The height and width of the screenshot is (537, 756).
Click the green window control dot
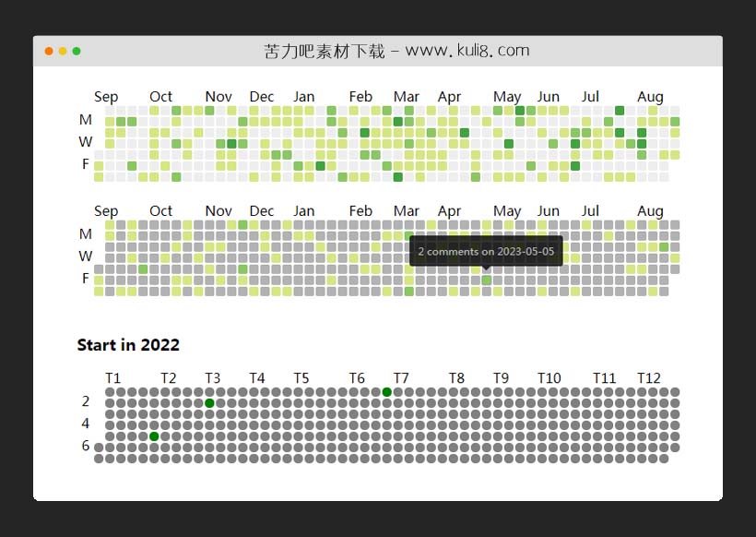(x=77, y=51)
